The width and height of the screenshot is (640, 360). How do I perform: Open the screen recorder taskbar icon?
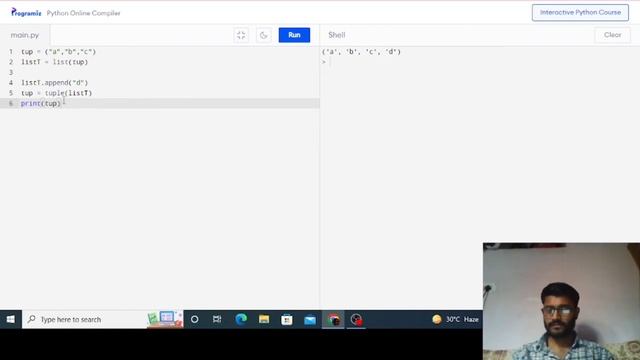point(356,319)
